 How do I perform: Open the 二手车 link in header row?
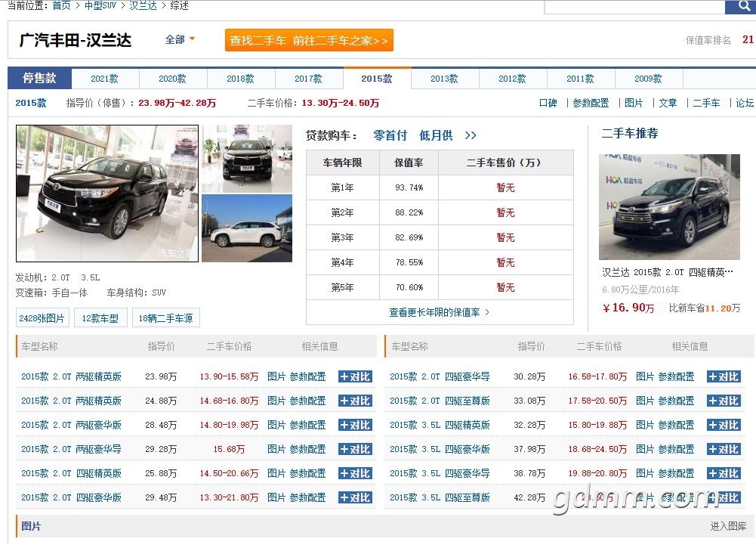click(706, 103)
